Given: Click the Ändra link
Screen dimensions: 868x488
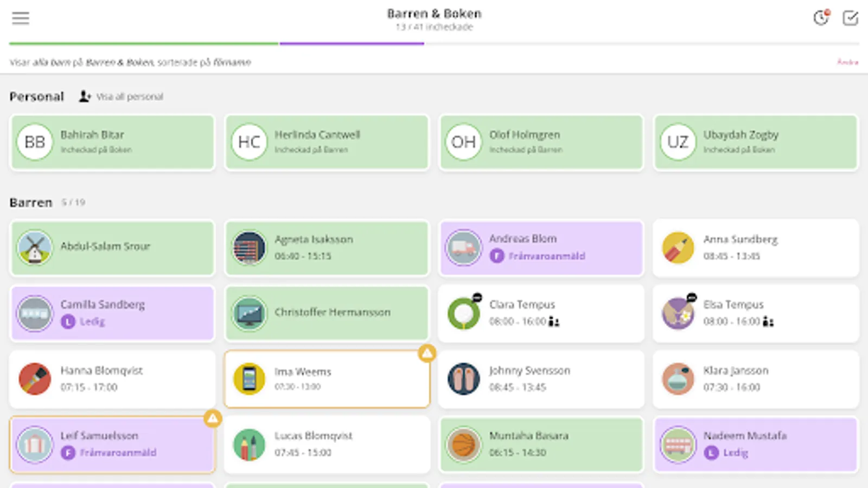Looking at the screenshot, I should coord(847,62).
